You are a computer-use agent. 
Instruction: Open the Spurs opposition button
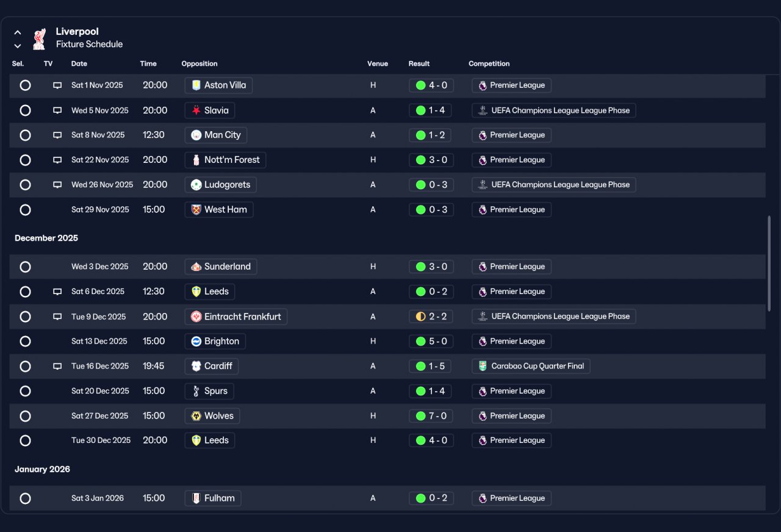[209, 391]
